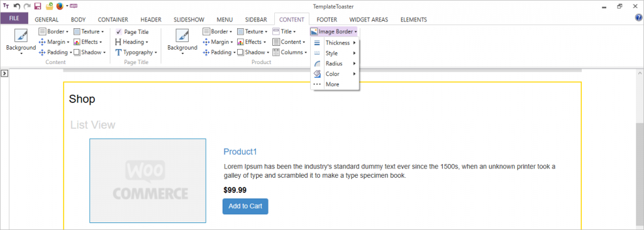Image resolution: width=644 pixels, height=230 pixels.
Task: Open the quick access toolbar customize arrow
Action: pos(67,6)
